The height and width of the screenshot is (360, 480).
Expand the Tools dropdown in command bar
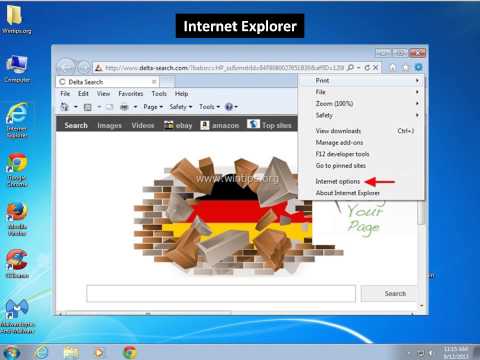210,107
